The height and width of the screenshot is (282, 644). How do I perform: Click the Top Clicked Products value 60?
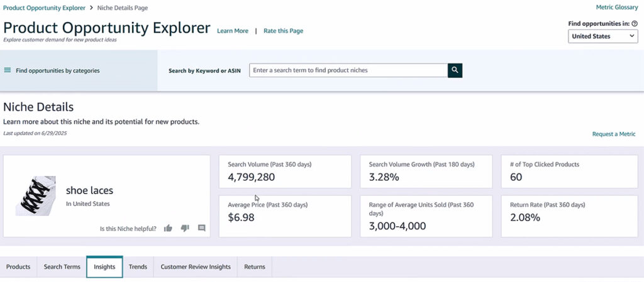516,177
